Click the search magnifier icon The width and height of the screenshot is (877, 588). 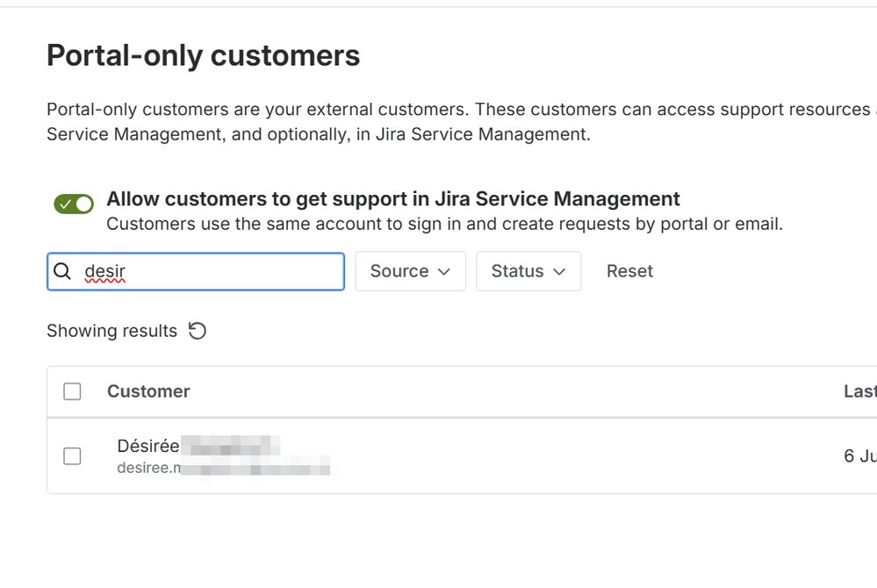coord(62,271)
